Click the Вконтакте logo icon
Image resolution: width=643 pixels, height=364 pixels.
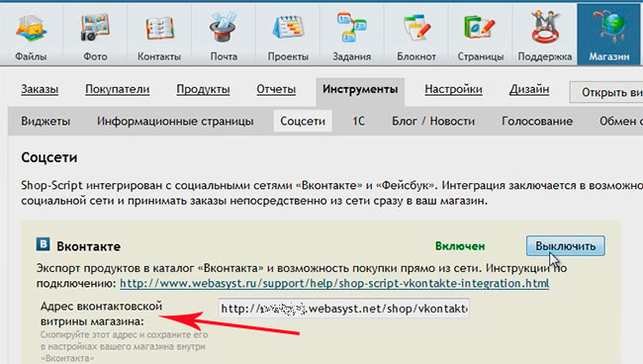tap(44, 244)
